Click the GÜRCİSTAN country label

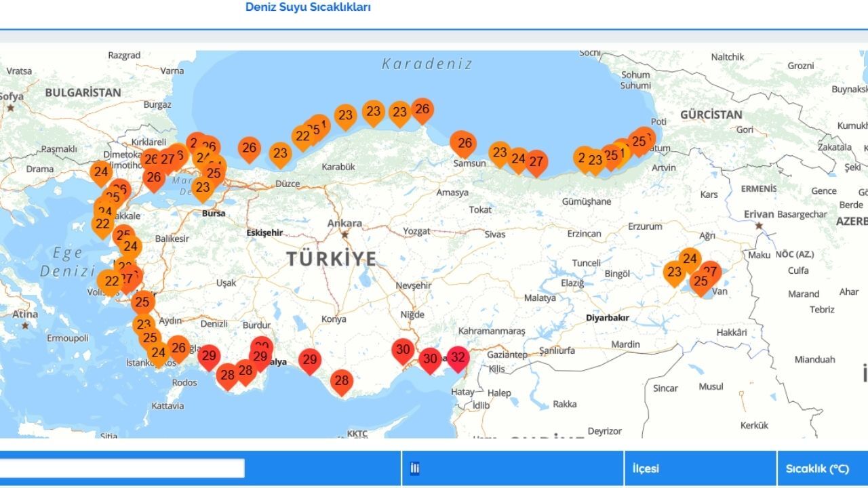711,115
